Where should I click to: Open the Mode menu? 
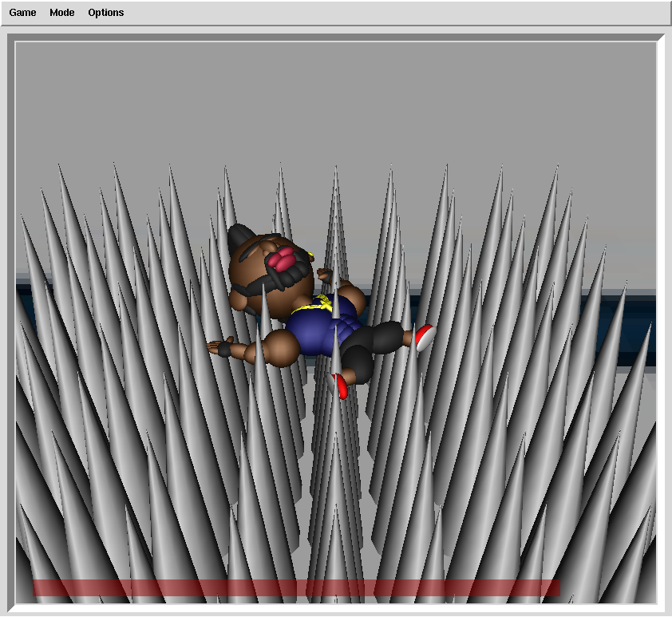point(61,13)
